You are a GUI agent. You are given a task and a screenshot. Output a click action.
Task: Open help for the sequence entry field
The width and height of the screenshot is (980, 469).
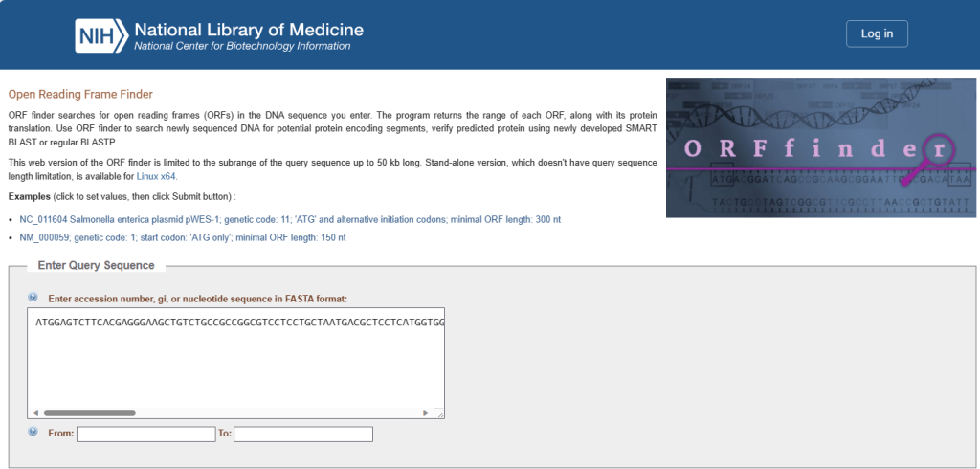[x=33, y=298]
